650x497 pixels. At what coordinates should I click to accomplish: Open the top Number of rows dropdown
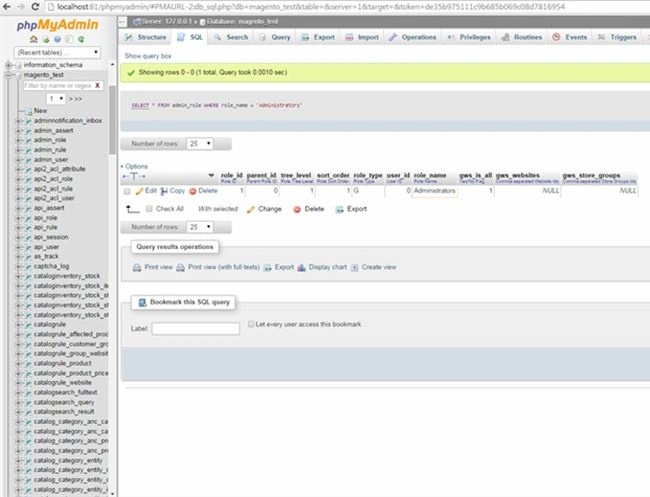click(200, 143)
